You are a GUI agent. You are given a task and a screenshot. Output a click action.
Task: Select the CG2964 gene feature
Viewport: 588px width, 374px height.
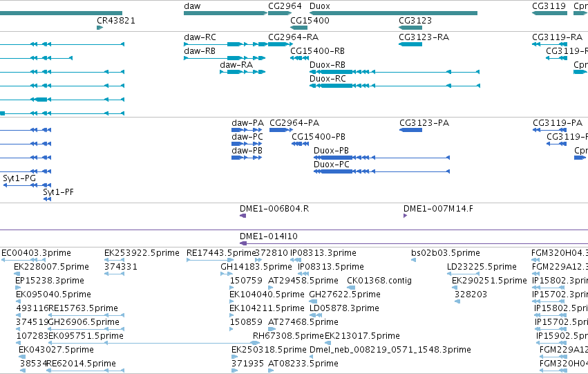[280, 13]
